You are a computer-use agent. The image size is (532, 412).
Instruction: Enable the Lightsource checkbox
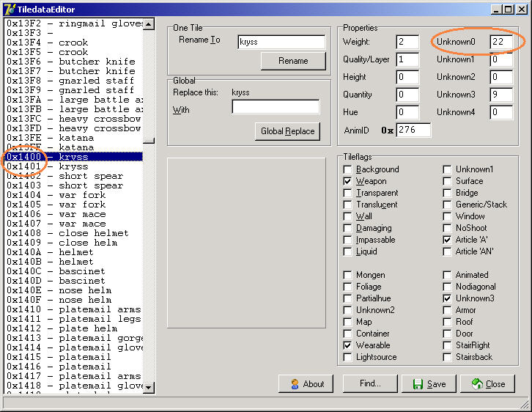click(x=347, y=357)
